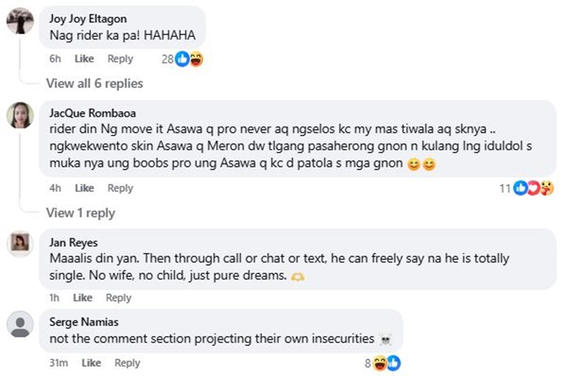This screenshot has height=376, width=588.
Task: Reply to Jan Reyes's comment
Action: pyautogui.click(x=118, y=298)
